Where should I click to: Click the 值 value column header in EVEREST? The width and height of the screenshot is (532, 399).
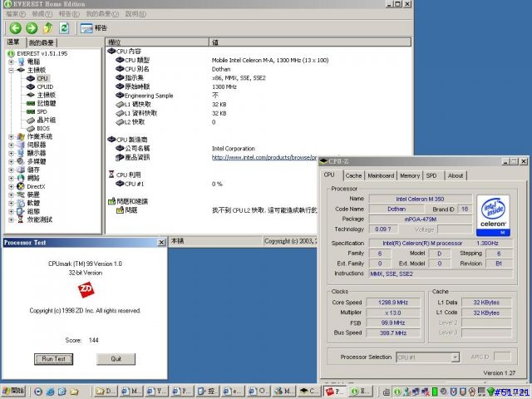[x=310, y=42]
